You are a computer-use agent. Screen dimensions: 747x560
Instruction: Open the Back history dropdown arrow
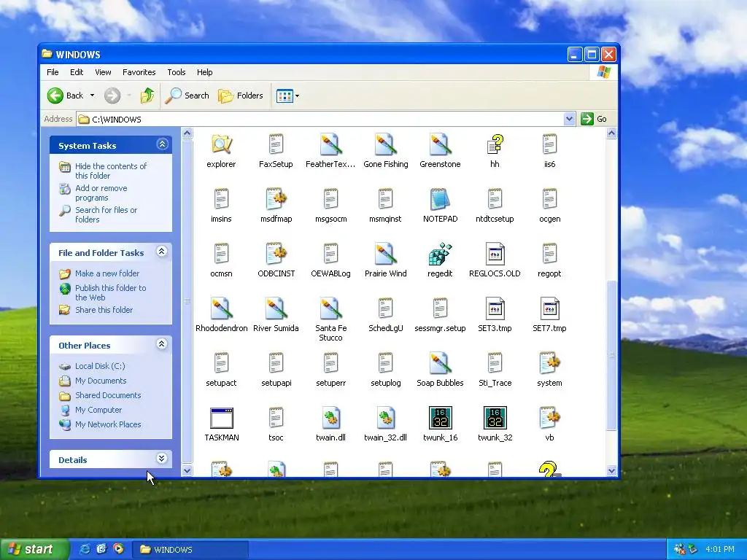93,96
